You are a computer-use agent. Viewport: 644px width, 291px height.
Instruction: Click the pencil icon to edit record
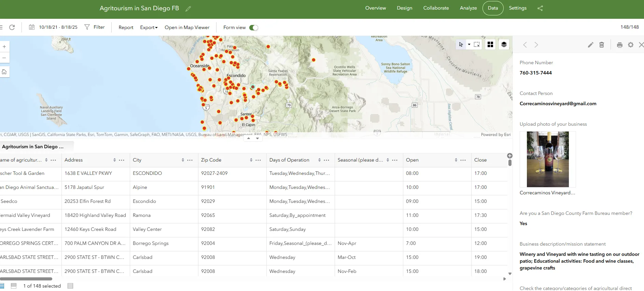[590, 45]
